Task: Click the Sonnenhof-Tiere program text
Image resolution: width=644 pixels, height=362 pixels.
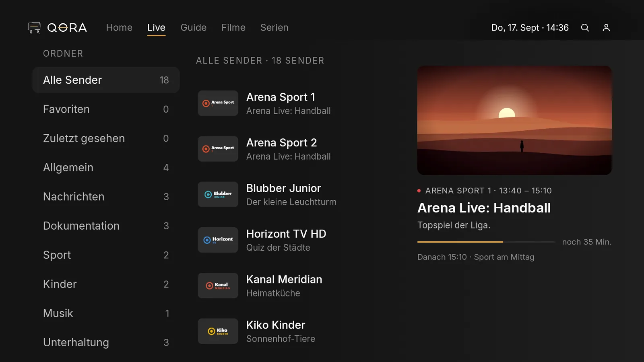Action: click(x=281, y=339)
